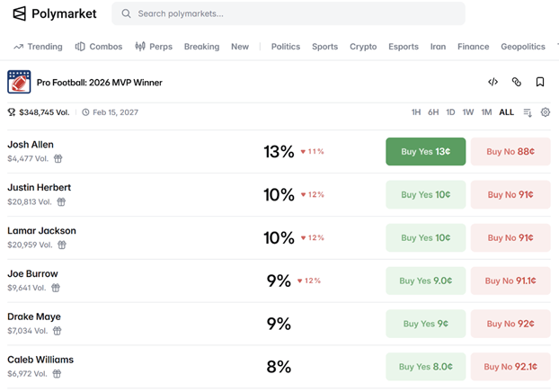Open the embed code icon
559x392 pixels.
(492, 82)
